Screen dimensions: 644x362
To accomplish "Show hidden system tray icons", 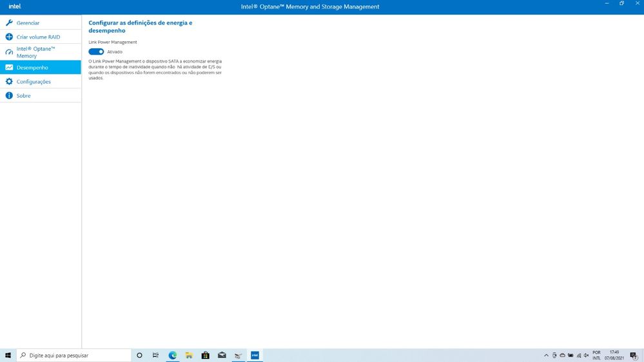I will point(546,356).
